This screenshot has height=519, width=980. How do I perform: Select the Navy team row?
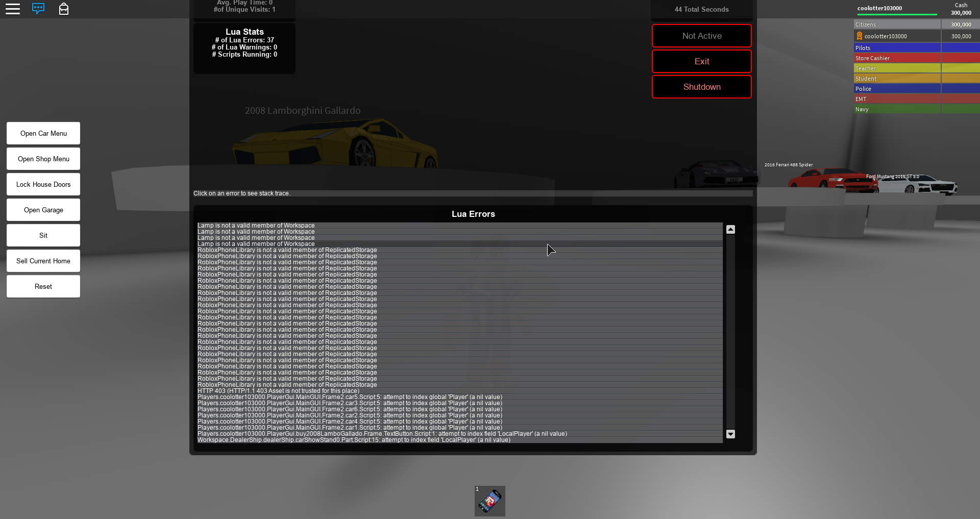[x=917, y=109]
